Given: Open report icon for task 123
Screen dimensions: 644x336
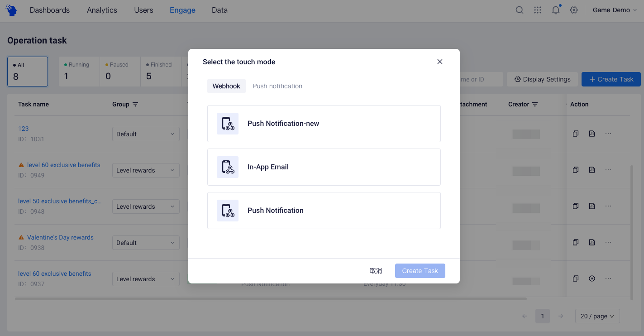Looking at the screenshot, I should 592,134.
